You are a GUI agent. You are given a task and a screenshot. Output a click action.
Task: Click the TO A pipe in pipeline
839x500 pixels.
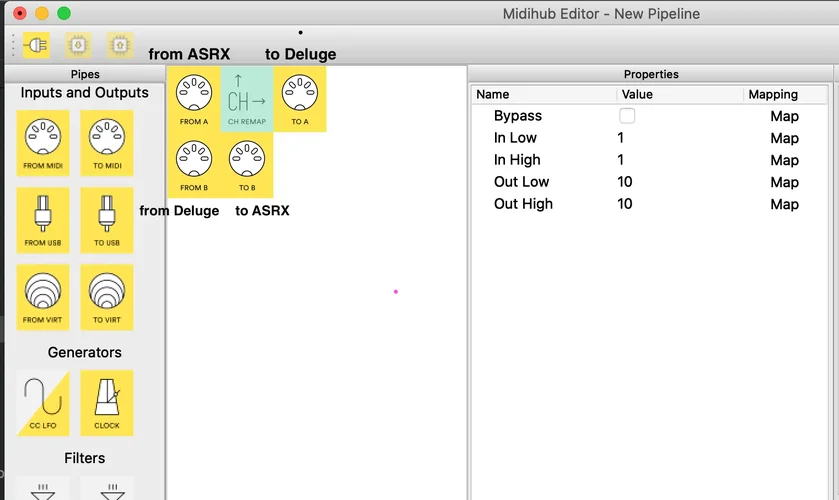300,99
